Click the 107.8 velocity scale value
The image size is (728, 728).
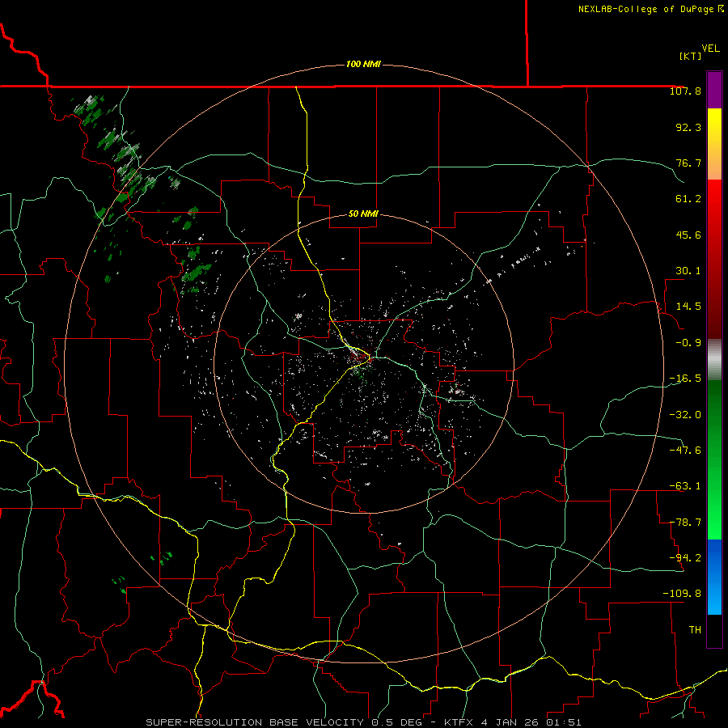click(x=685, y=91)
